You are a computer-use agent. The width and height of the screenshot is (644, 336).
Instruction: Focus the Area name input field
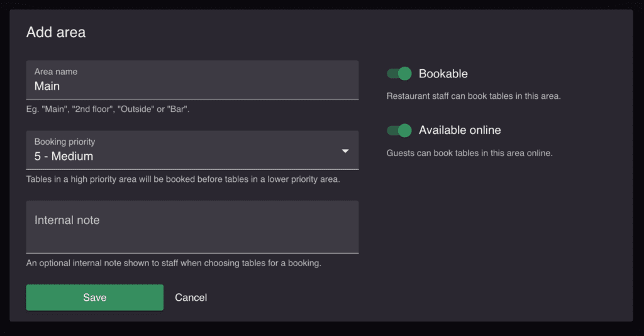(192, 80)
